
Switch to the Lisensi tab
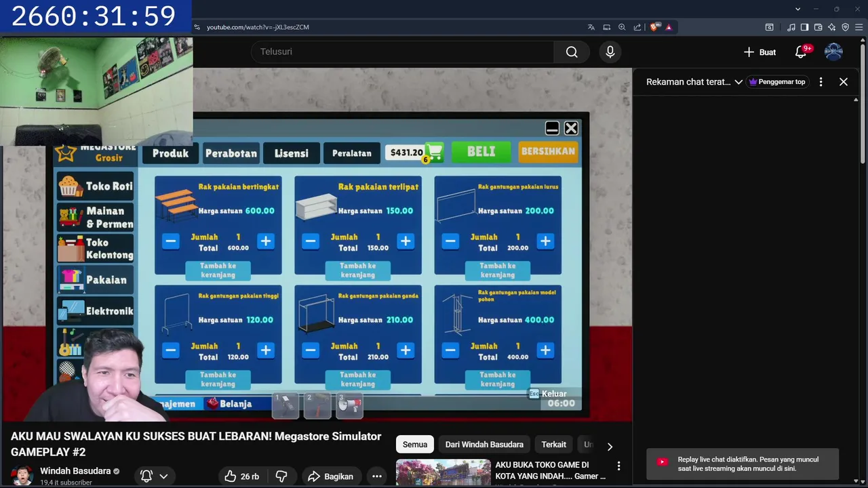292,153
